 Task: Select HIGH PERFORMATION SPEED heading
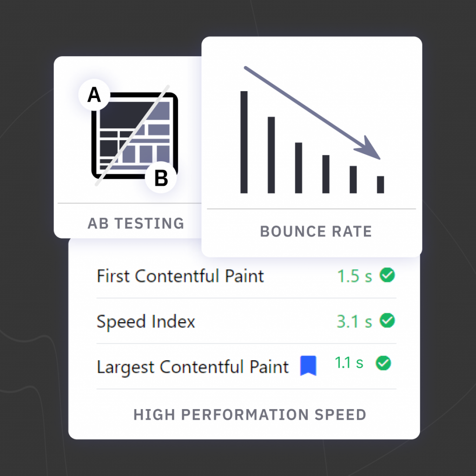click(250, 415)
